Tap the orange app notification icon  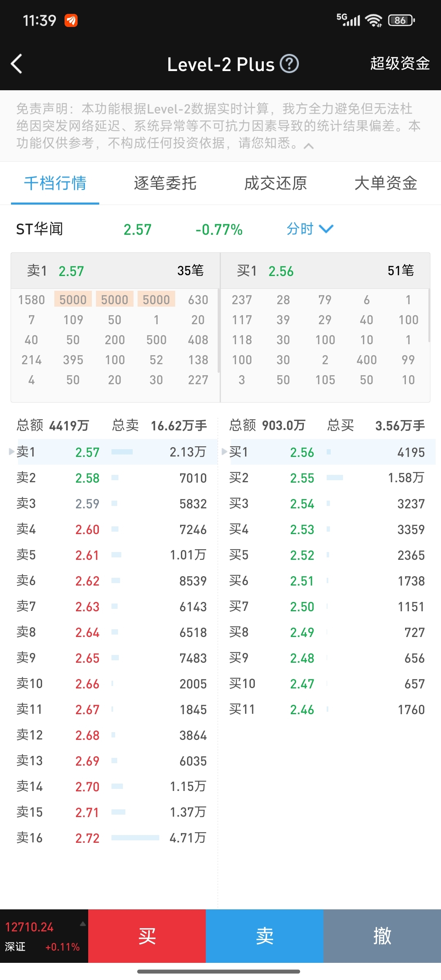(x=71, y=20)
